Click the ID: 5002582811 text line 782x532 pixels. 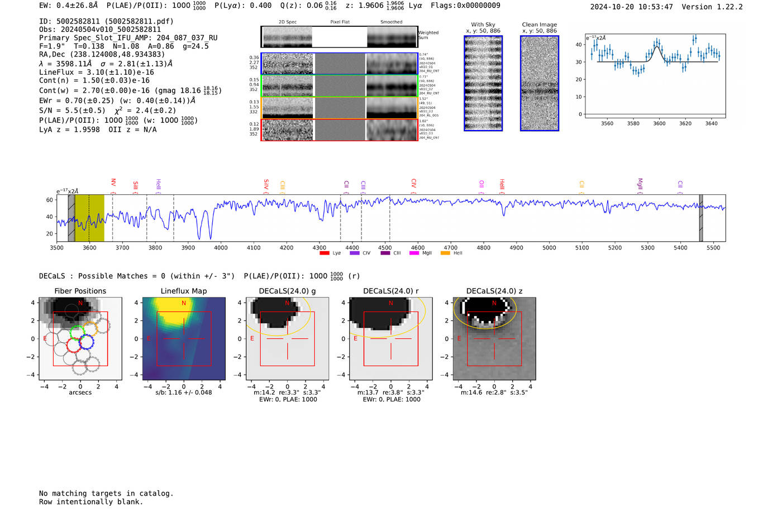106,21
